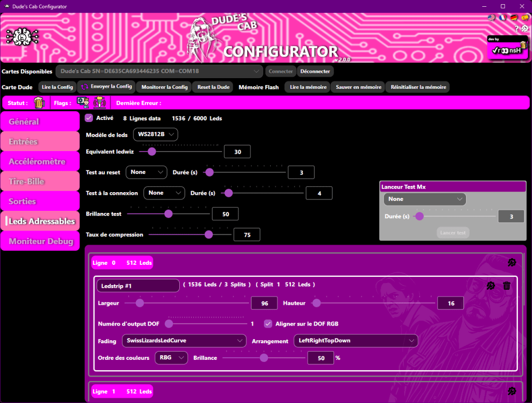Image resolution: width=532 pixels, height=403 pixels.
Task: Uncheck the Activé checkbox
Action: point(89,118)
